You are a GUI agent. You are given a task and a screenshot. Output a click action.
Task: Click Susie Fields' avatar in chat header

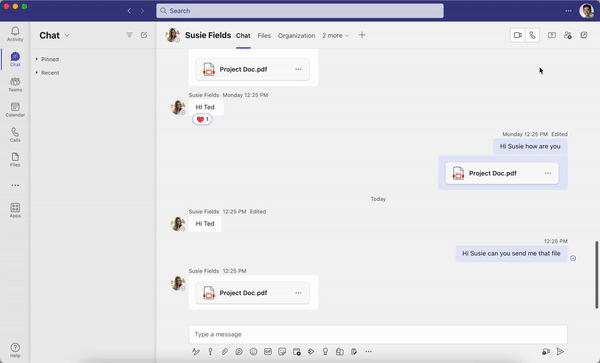click(x=173, y=35)
